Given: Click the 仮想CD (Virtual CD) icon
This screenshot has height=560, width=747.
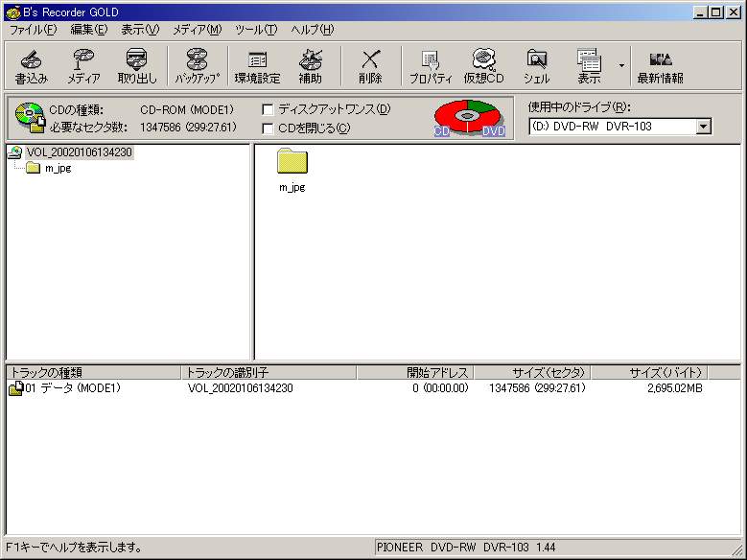Looking at the screenshot, I should click(x=484, y=66).
